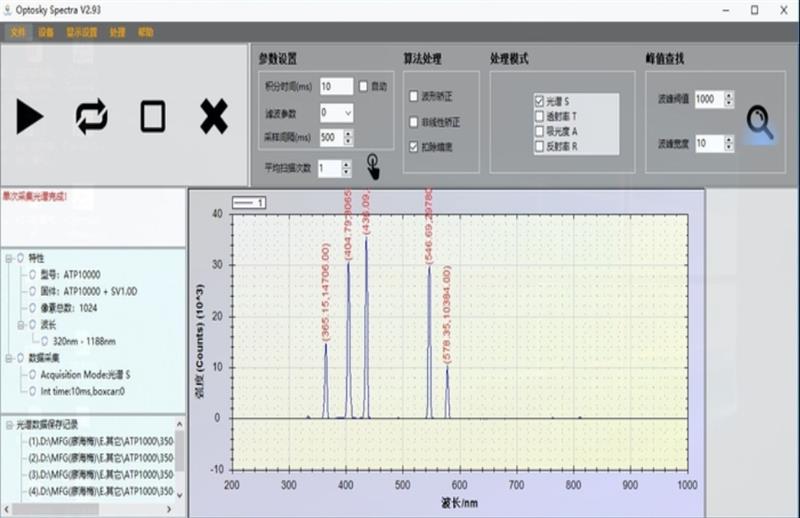This screenshot has width=800, height=518.
Task: Click the play (start acquisition) icon
Action: point(30,117)
